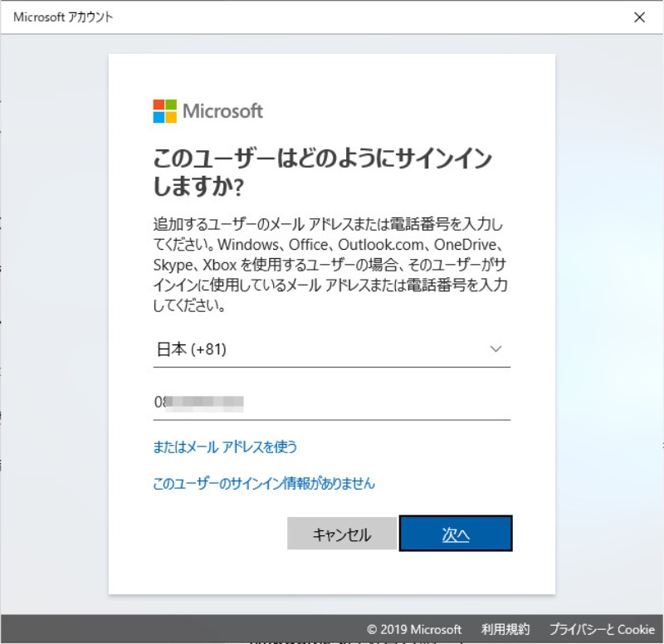Click the description paragraph mentioning Outlook.com
The height and width of the screenshot is (644, 664).
pyautogui.click(x=330, y=265)
